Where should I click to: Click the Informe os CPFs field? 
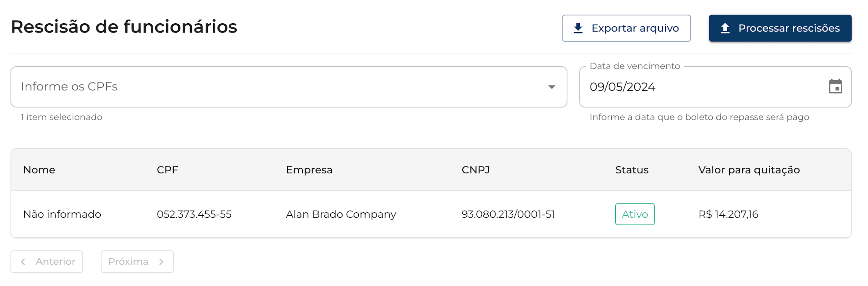tap(269, 87)
